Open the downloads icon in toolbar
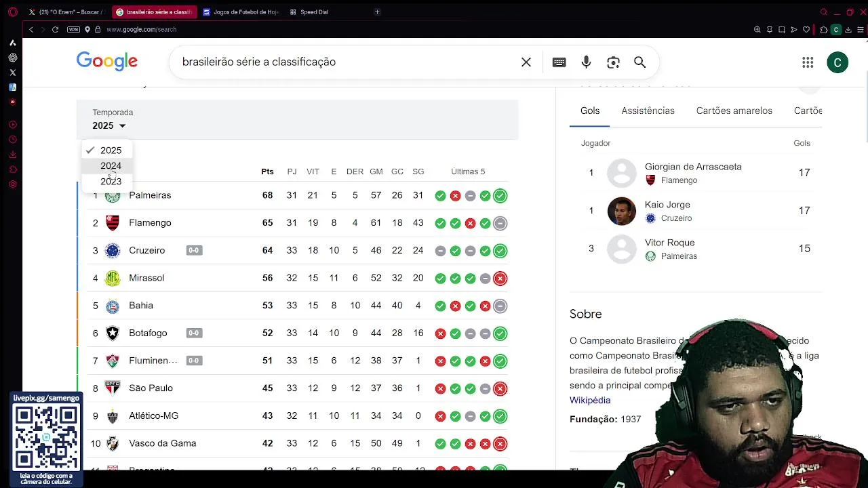Image resolution: width=868 pixels, height=488 pixels. [848, 29]
